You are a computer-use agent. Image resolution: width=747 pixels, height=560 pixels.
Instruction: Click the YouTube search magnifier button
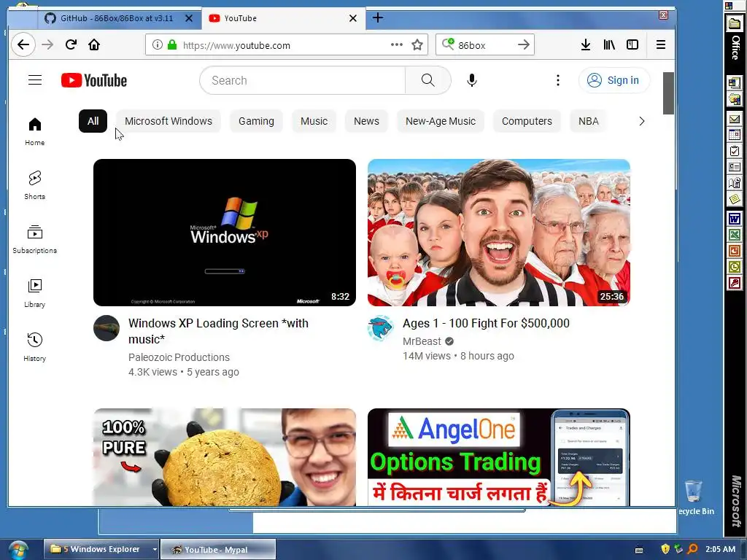(427, 80)
